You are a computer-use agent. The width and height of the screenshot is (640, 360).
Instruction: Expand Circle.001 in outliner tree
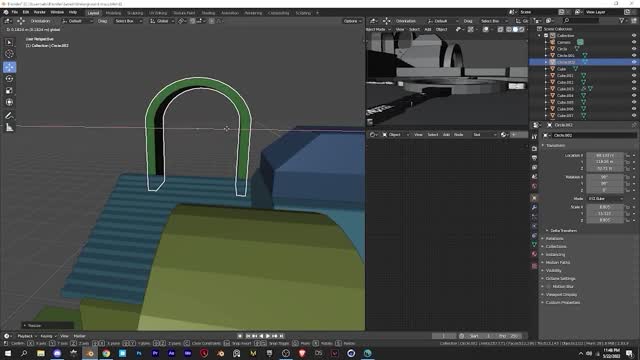click(x=546, y=56)
